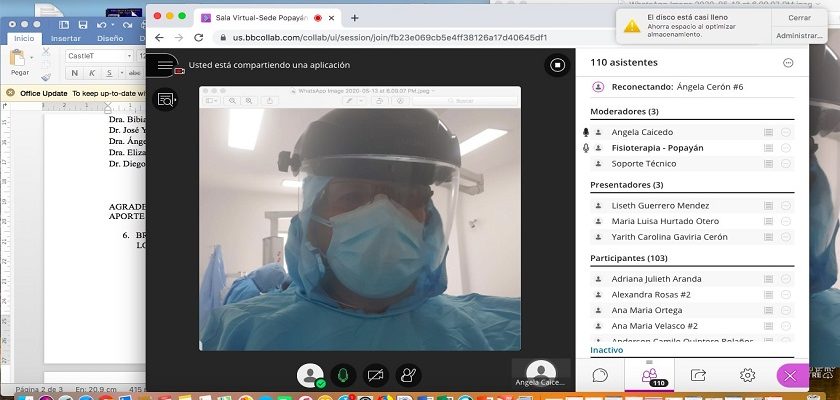The image size is (840, 400).
Task: Close the Collaborate panel with purple X
Action: coord(791,375)
